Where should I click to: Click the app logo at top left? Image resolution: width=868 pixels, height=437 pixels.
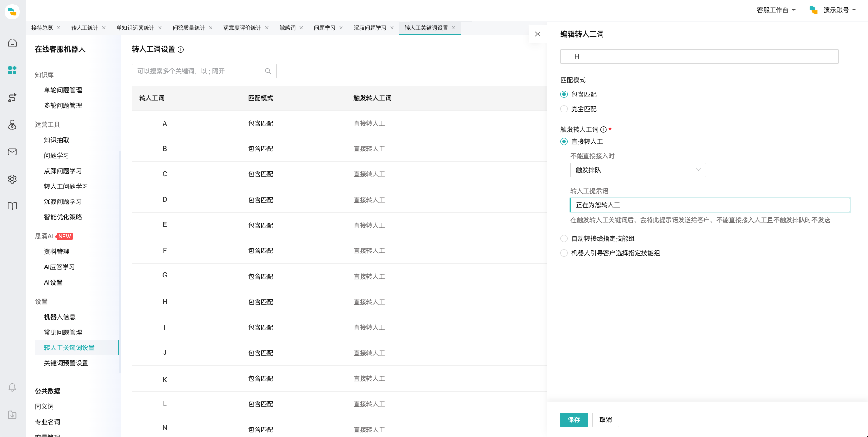(12, 11)
